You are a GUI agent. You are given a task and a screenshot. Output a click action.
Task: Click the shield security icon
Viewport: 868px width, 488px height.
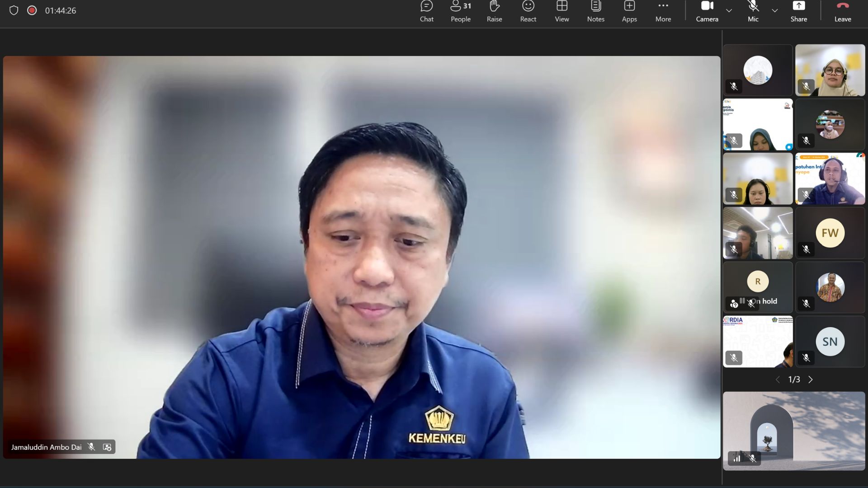point(14,10)
